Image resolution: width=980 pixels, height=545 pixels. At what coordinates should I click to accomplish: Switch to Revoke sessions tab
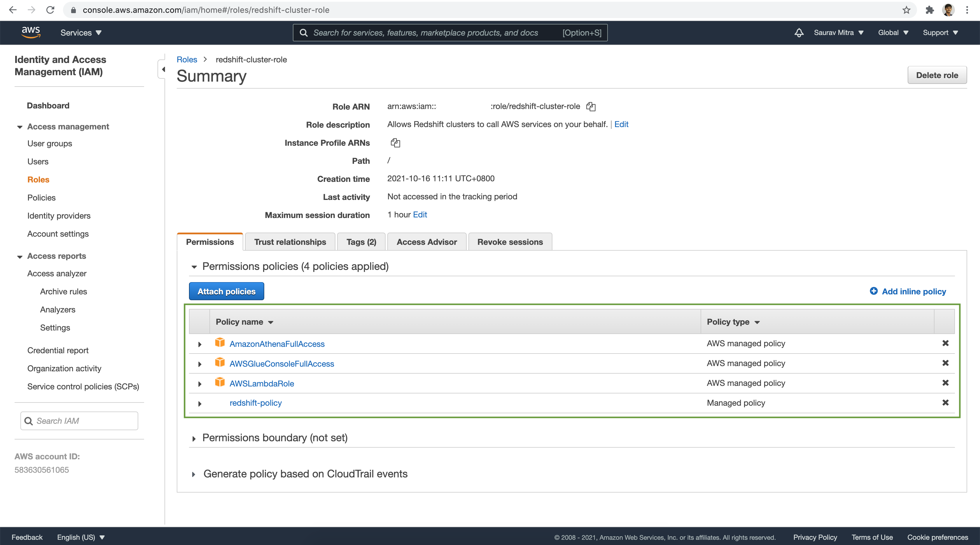(510, 242)
